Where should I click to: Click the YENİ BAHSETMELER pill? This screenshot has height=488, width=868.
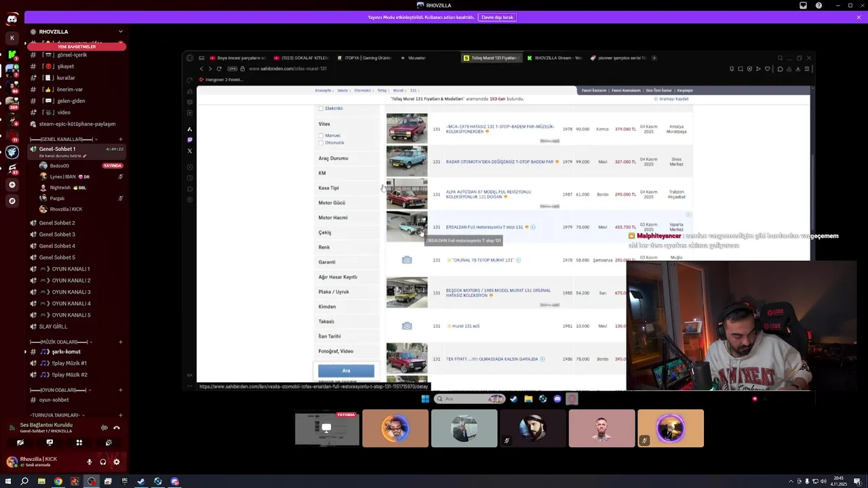pos(76,47)
